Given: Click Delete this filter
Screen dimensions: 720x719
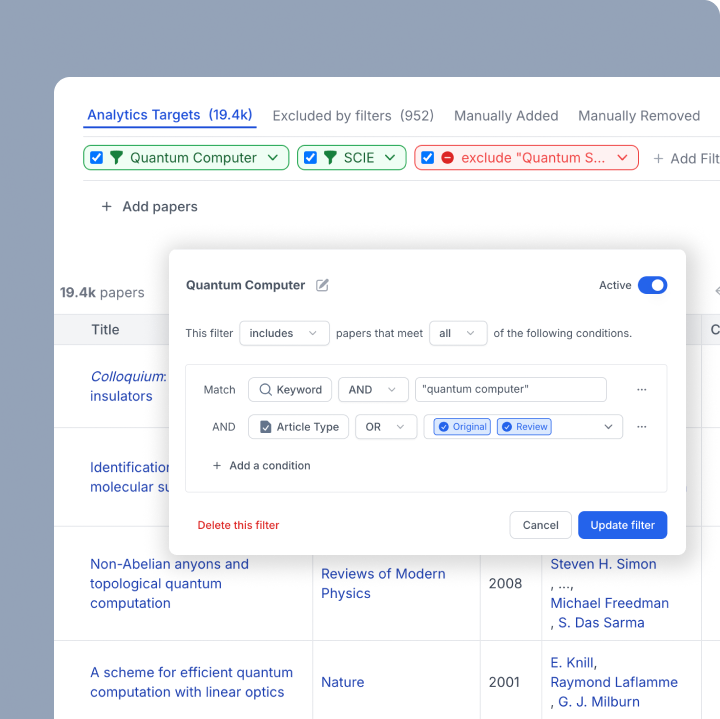Looking at the screenshot, I should (x=238, y=525).
